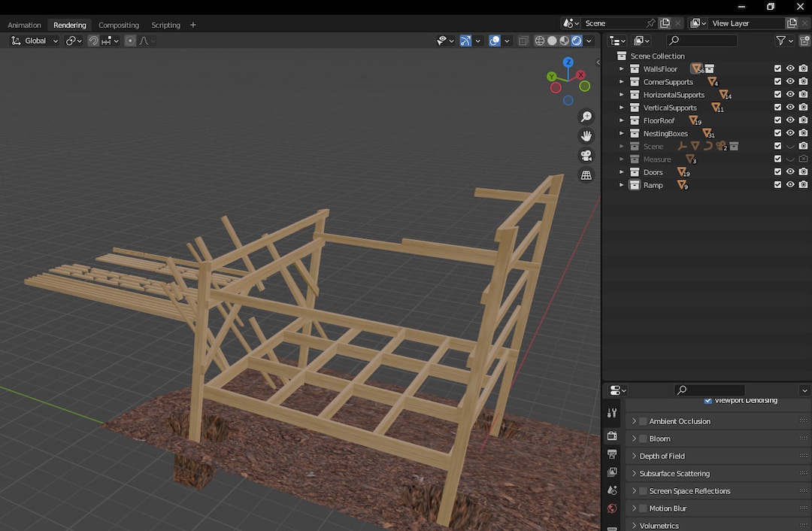Screen dimensions: 812x531
Task: Open the transform orientation Global dropdown
Action: pos(34,40)
